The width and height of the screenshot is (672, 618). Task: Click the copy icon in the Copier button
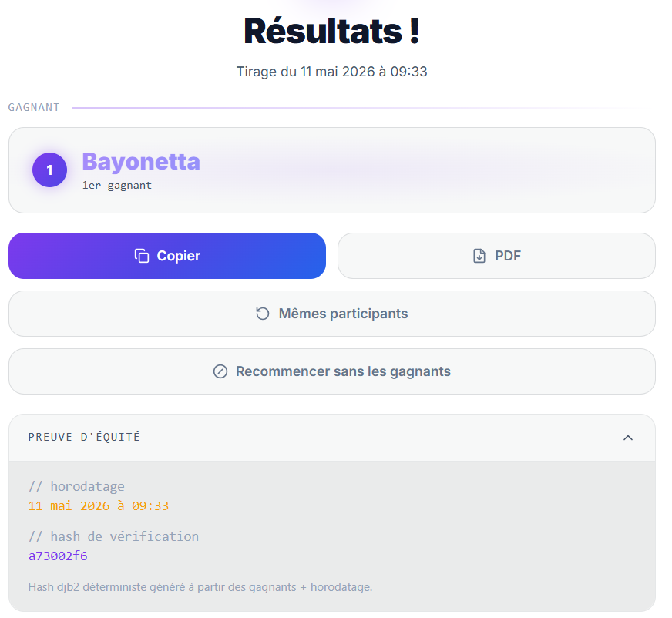(x=142, y=256)
